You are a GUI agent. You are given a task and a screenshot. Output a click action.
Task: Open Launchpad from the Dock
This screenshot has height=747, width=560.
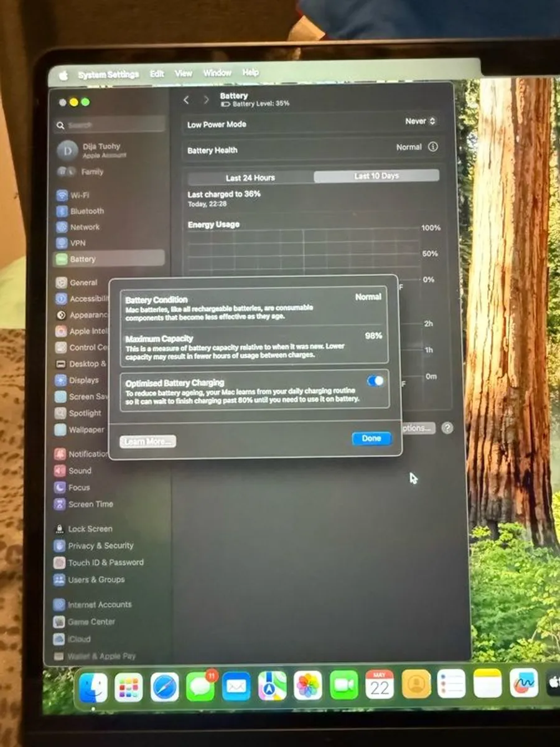tap(129, 688)
